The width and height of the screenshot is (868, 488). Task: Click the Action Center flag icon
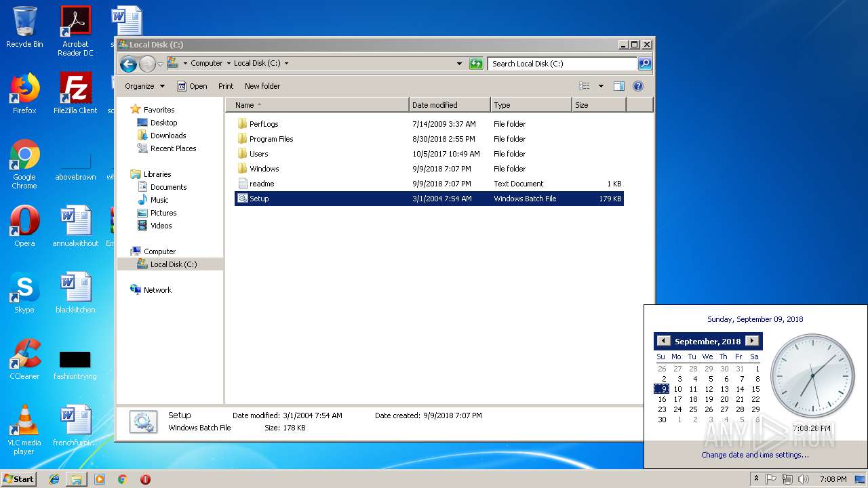771,479
